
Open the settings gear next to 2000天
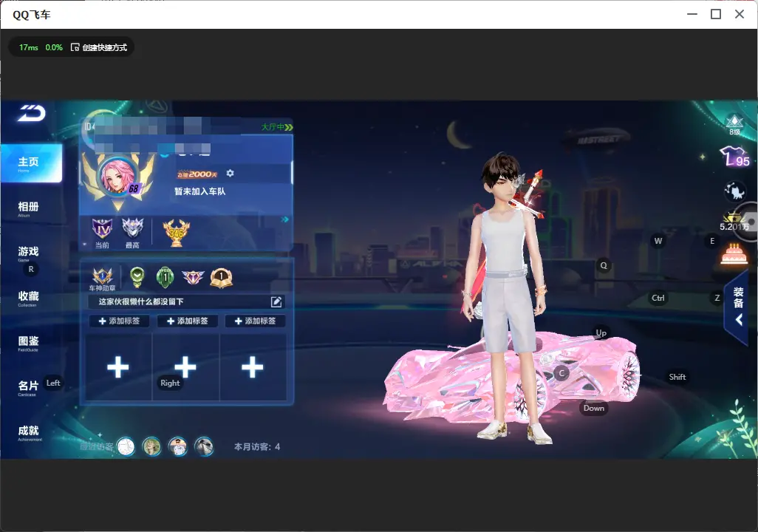(x=230, y=173)
